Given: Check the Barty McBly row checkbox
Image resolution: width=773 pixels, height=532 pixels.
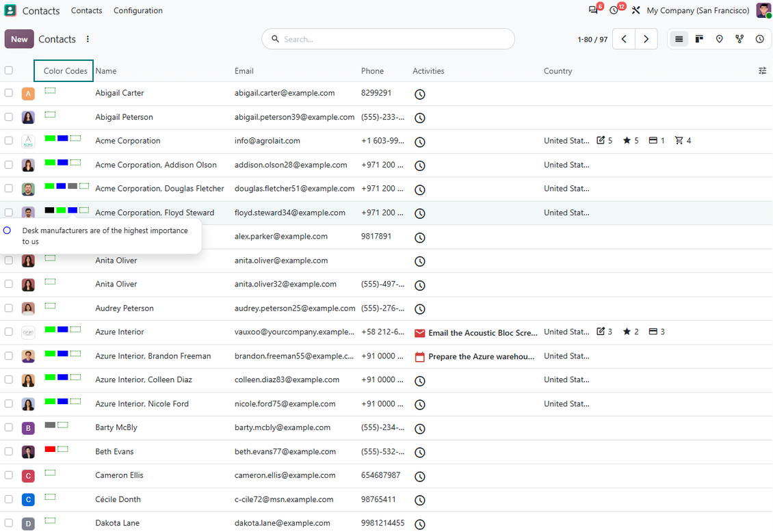Looking at the screenshot, I should [x=9, y=427].
